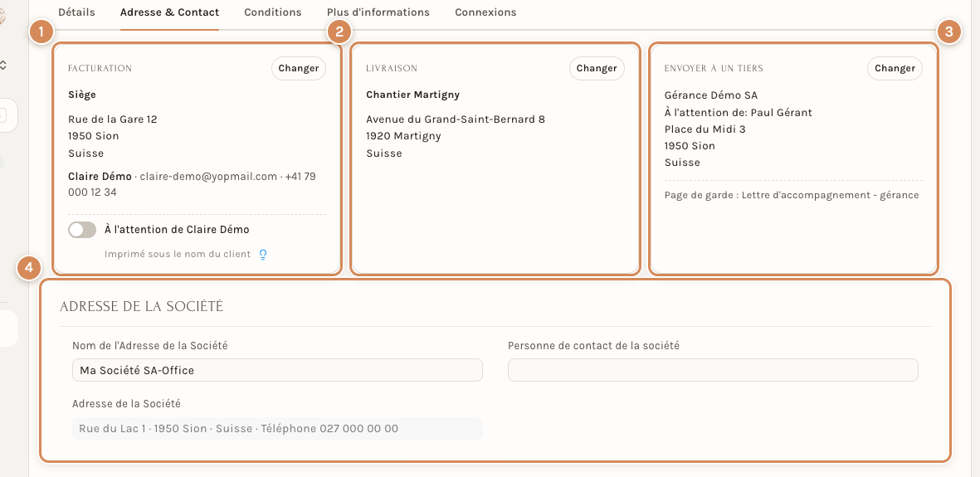Click Avenue du Grand-Saint-Bernard 8 line
Image resolution: width=980 pixels, height=477 pixels.
[456, 119]
